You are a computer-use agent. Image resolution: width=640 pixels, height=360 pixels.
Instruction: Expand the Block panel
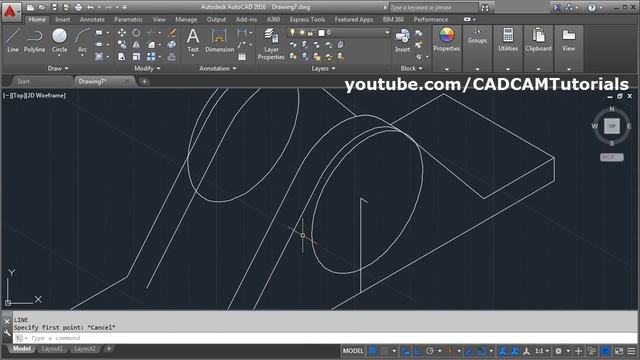[x=411, y=68]
